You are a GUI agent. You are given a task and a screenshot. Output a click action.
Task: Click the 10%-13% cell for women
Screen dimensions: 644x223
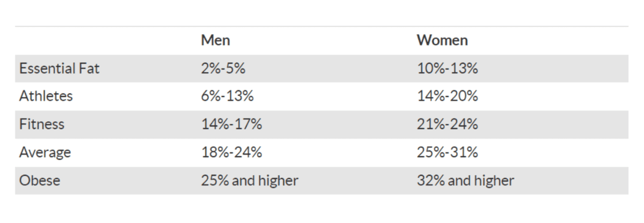(x=447, y=69)
